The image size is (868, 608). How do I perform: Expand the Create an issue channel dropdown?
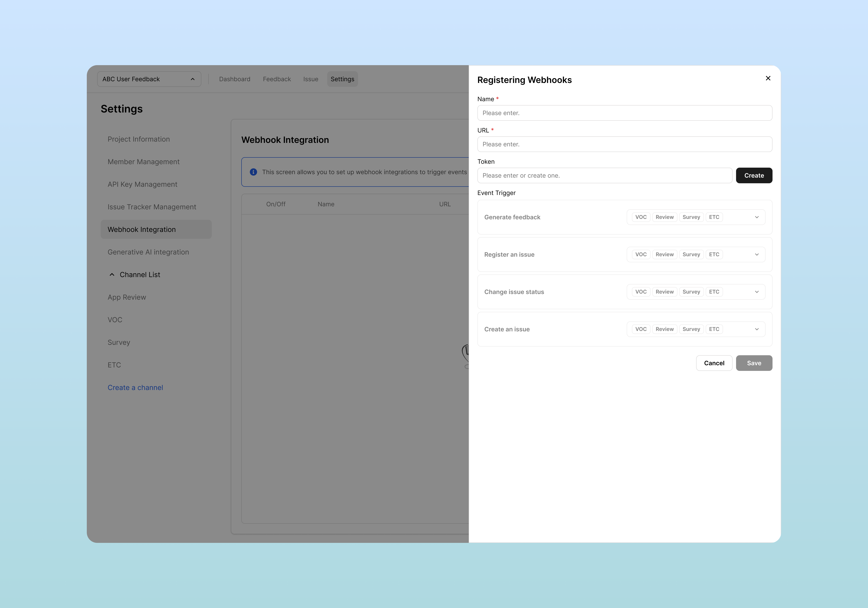click(x=756, y=329)
